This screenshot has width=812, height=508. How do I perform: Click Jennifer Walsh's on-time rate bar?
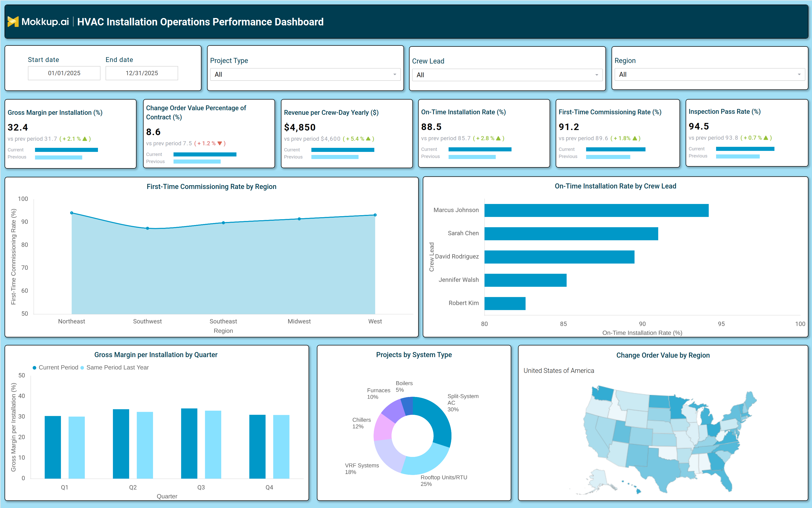526,280
